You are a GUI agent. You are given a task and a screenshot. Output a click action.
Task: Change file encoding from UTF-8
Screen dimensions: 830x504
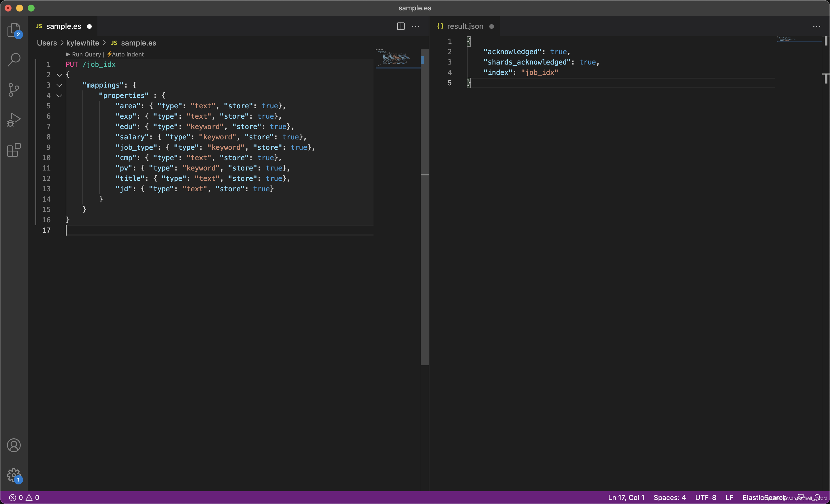pos(705,497)
